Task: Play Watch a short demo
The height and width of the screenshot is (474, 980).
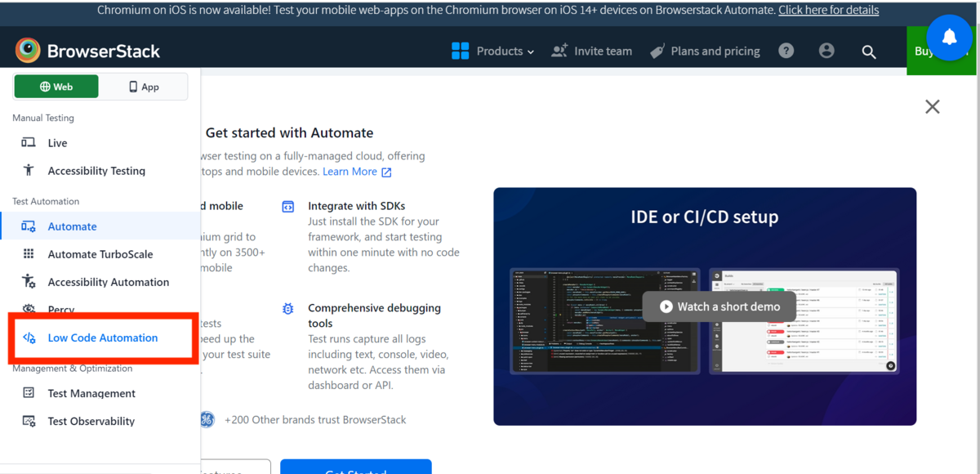Action: [719, 306]
